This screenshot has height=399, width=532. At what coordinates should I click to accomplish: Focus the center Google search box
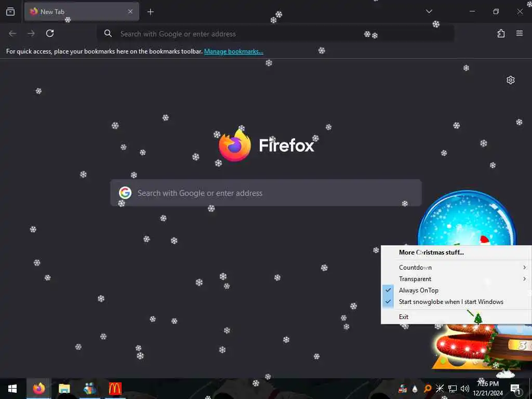[266, 193]
